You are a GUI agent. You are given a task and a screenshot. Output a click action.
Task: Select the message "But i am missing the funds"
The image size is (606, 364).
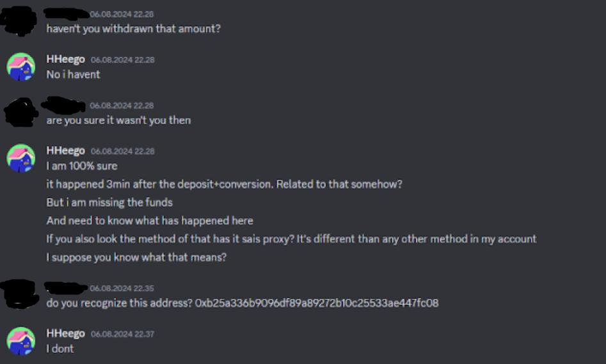109,203
